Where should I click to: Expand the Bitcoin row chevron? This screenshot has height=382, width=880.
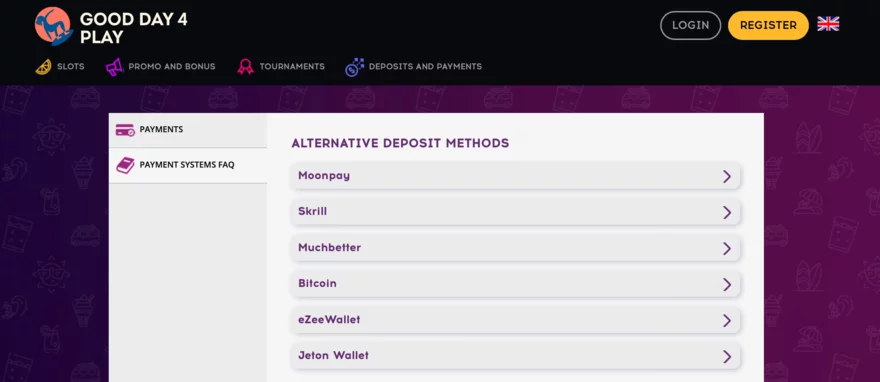click(x=727, y=284)
